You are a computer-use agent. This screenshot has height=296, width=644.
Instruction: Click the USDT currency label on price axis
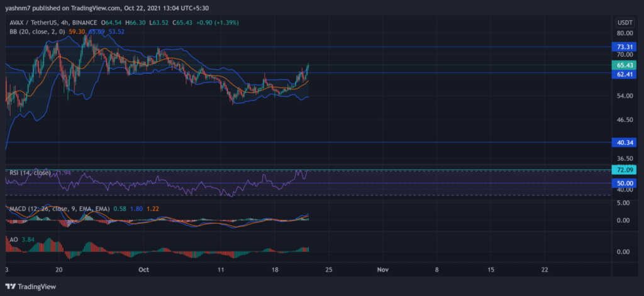pyautogui.click(x=622, y=23)
